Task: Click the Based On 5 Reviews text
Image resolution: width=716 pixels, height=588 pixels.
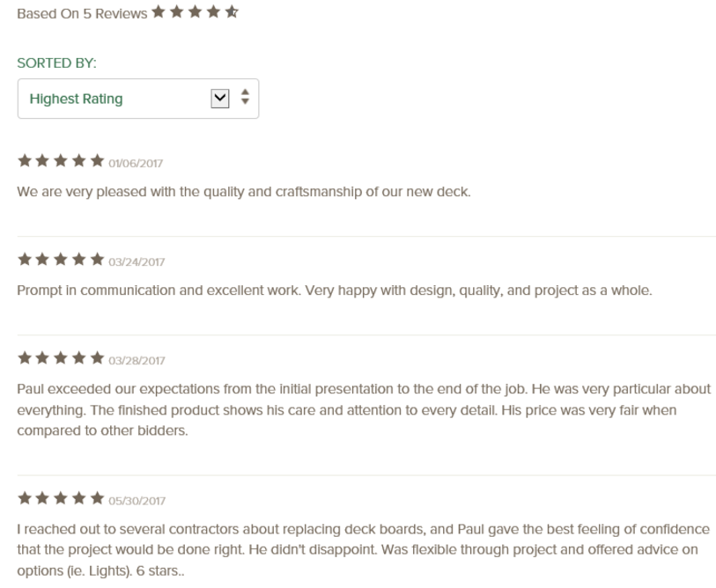Action: tap(82, 14)
